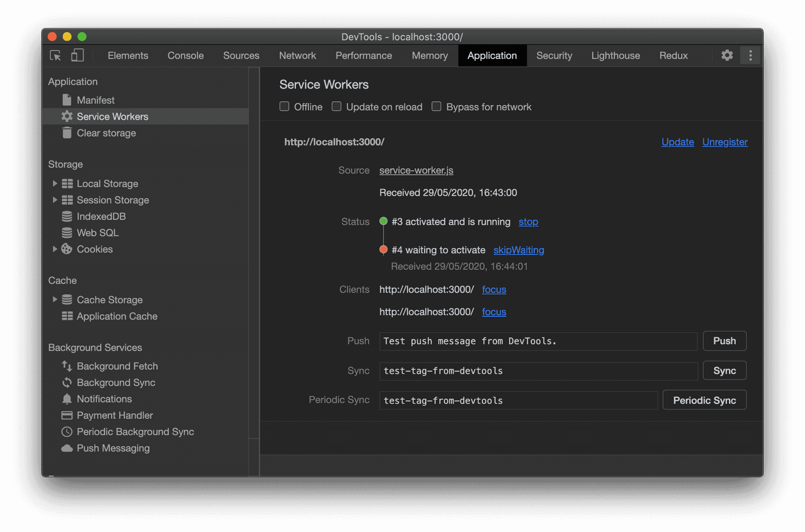Click inside the Push message input field
Viewport: 805px width, 532px height.
coord(538,341)
